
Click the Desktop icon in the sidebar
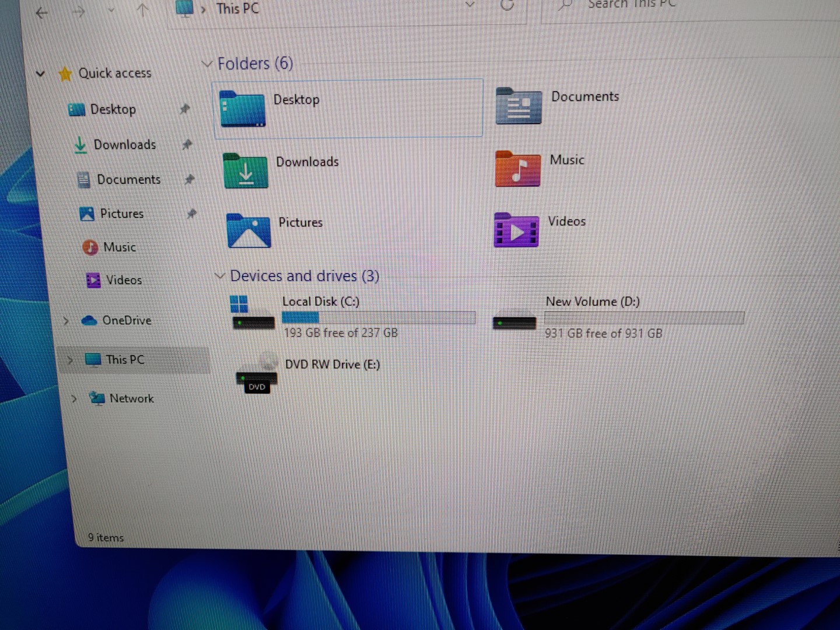tap(76, 110)
